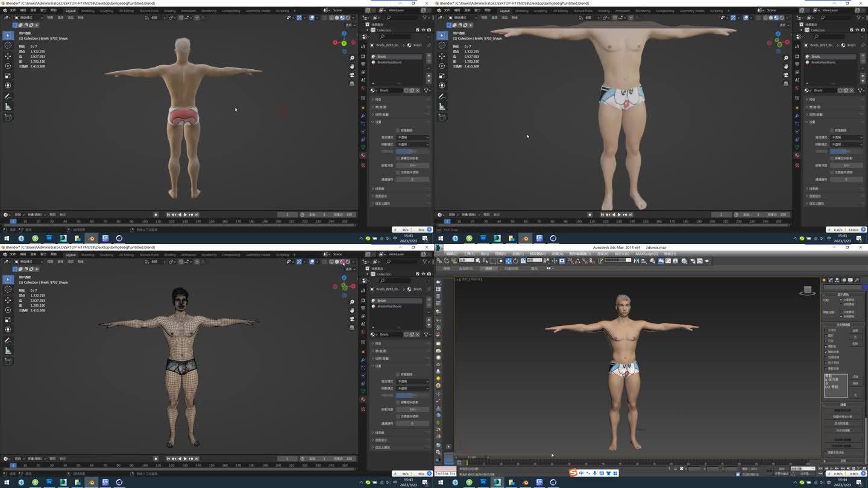Enable rendered viewport shading in bottom-left Blender window
This screenshot has width=868, height=488.
coord(347,261)
